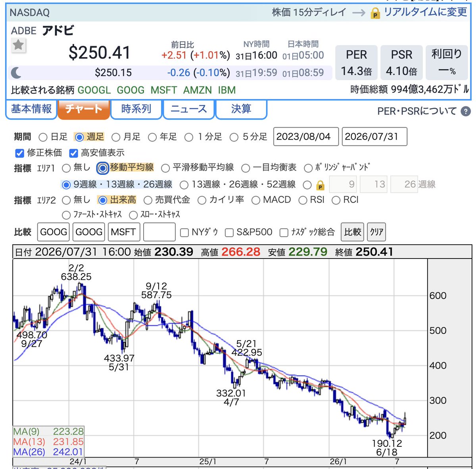The image size is (476, 469).
Task: Select 13週線・26週線・52週線 radio option
Action: pyautogui.click(x=184, y=185)
